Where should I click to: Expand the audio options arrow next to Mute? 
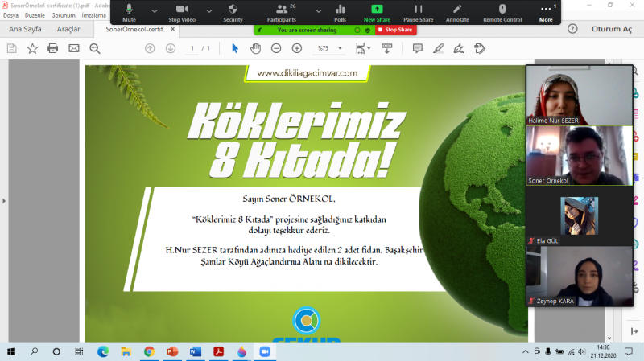point(153,10)
